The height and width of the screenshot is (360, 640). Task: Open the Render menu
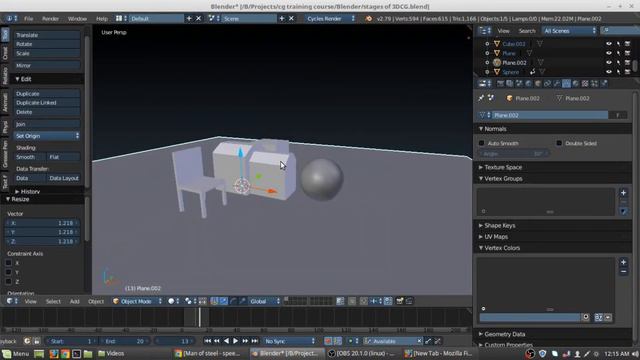point(51,19)
